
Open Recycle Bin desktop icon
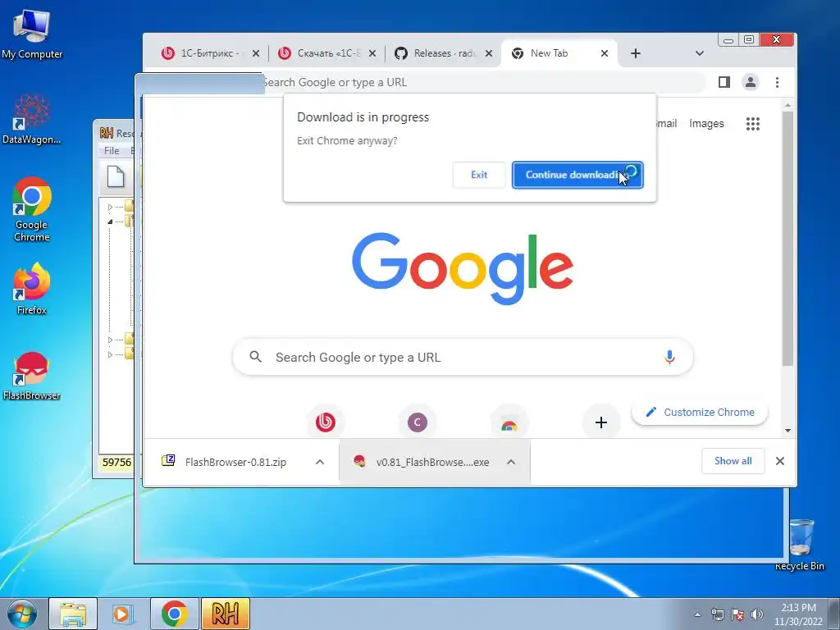click(800, 544)
